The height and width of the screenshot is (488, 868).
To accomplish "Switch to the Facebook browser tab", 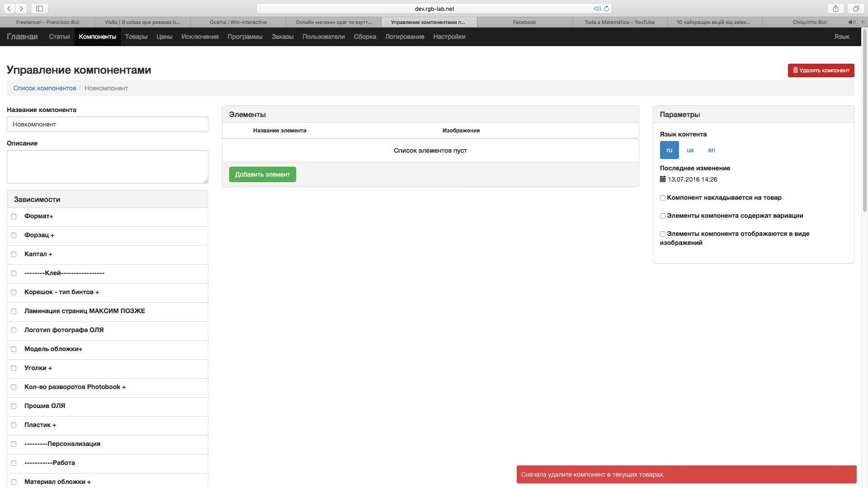I will coord(524,22).
